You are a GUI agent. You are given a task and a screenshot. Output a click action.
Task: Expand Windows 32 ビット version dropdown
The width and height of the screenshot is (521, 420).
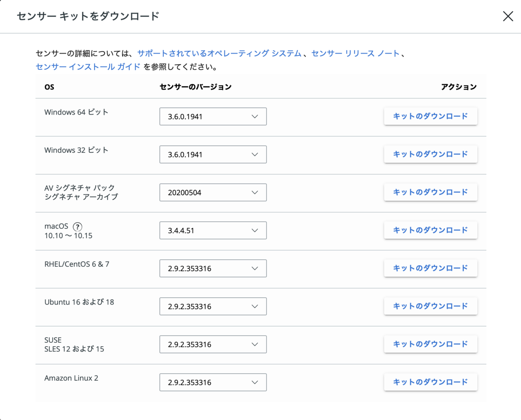pyautogui.click(x=213, y=154)
